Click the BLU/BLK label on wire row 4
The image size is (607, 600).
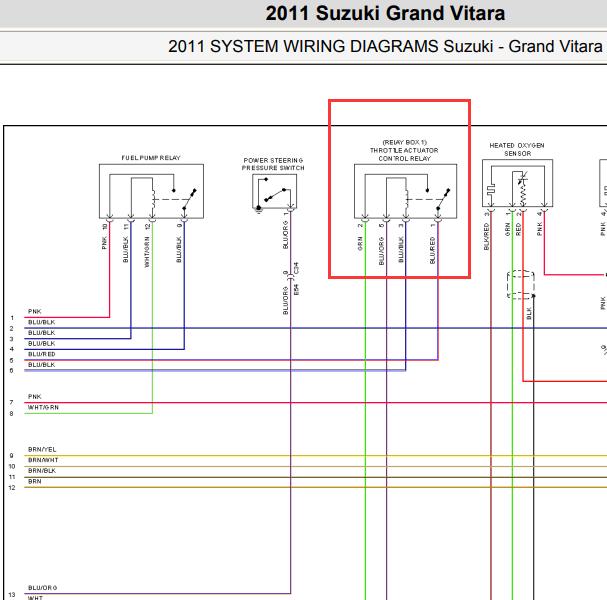tap(41, 344)
